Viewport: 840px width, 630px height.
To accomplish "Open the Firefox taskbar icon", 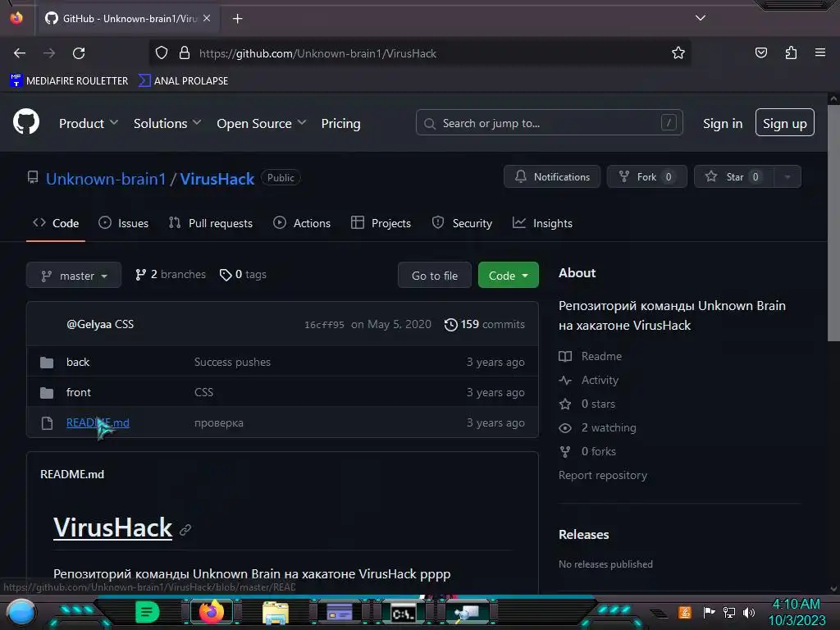I will coord(211,612).
